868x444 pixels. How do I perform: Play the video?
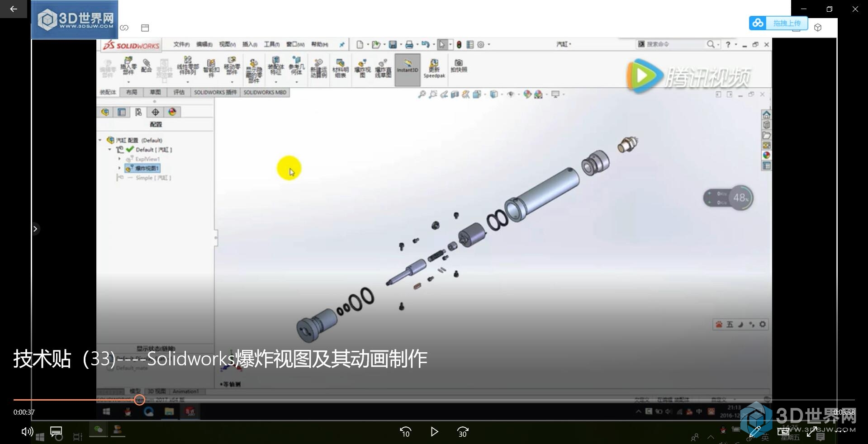(434, 432)
